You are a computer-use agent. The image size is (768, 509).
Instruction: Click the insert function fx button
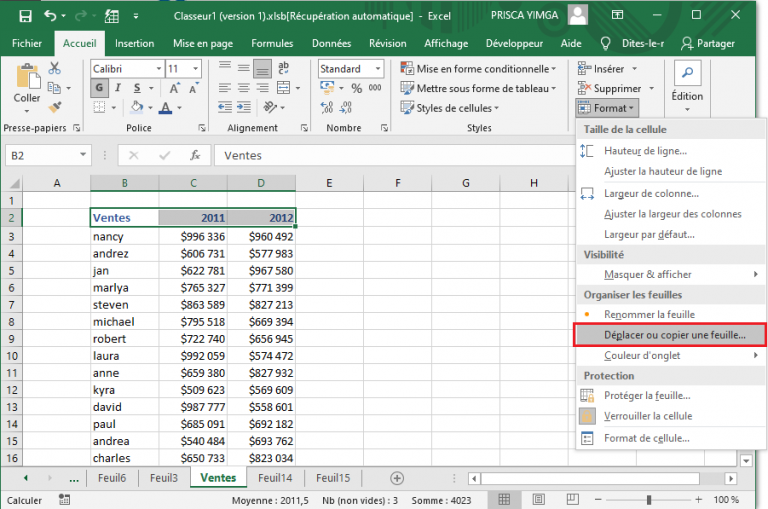(195, 155)
